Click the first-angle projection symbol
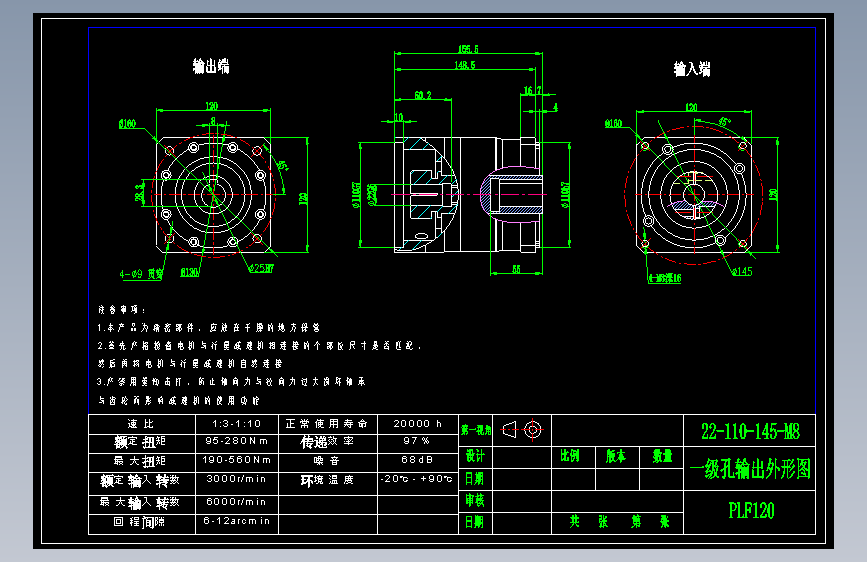 521,429
